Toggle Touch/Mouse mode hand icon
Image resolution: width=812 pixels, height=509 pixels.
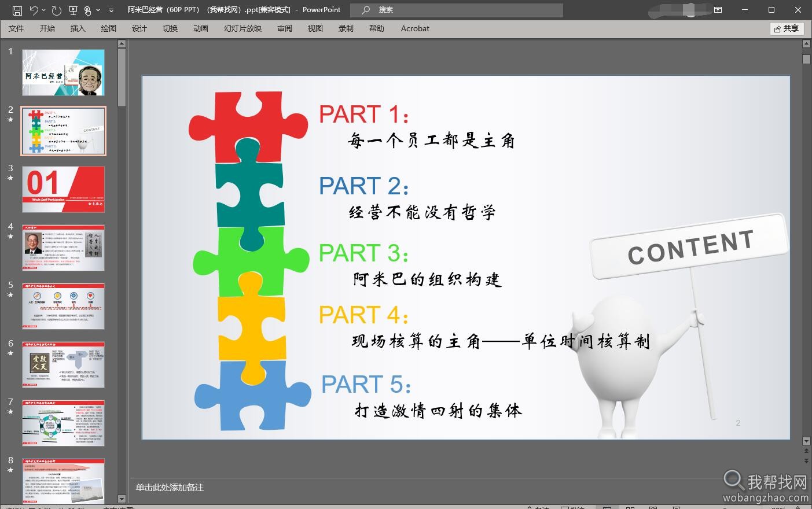(x=88, y=10)
